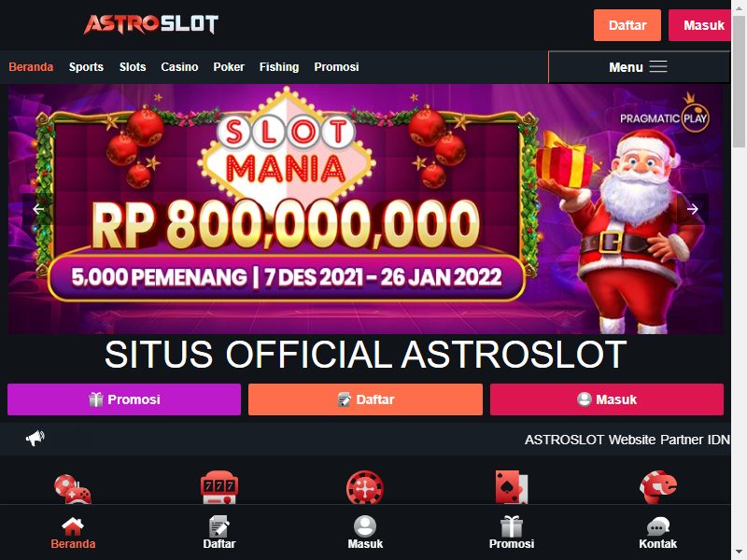Select the 777 slot machine category icon

click(x=219, y=487)
